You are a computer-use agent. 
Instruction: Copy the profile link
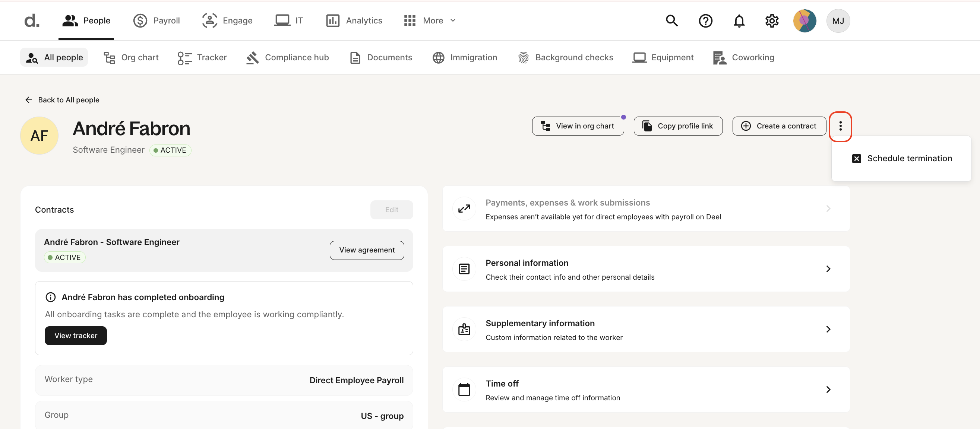(678, 126)
